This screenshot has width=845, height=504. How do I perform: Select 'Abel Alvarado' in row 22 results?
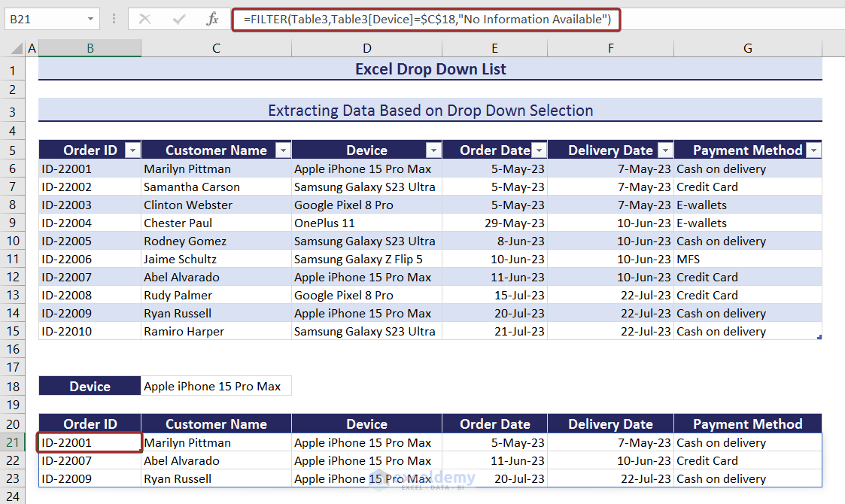tap(216, 461)
